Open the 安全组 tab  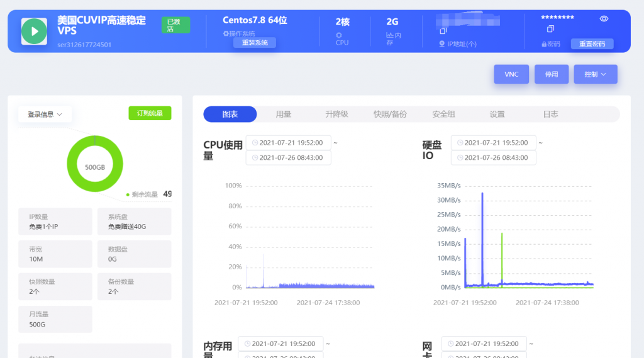click(443, 114)
